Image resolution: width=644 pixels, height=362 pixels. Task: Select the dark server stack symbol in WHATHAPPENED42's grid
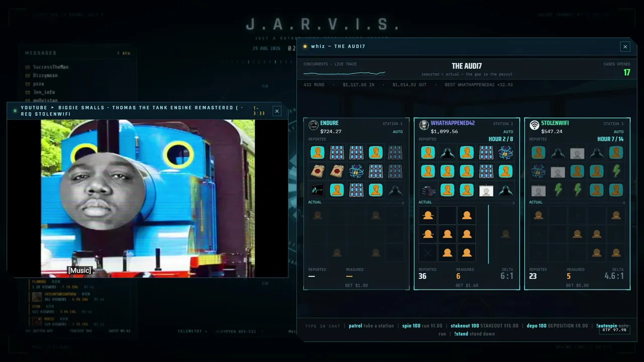point(428,190)
